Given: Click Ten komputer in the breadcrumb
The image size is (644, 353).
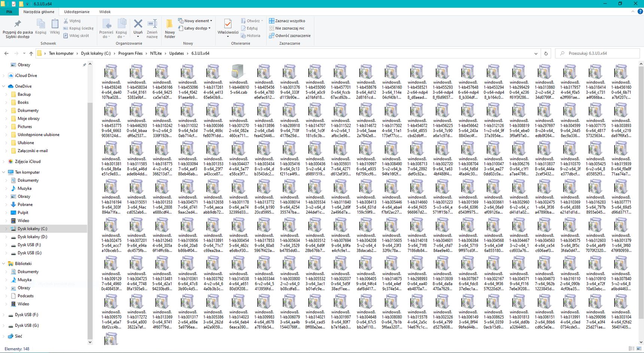Looking at the screenshot, I should tap(61, 54).
